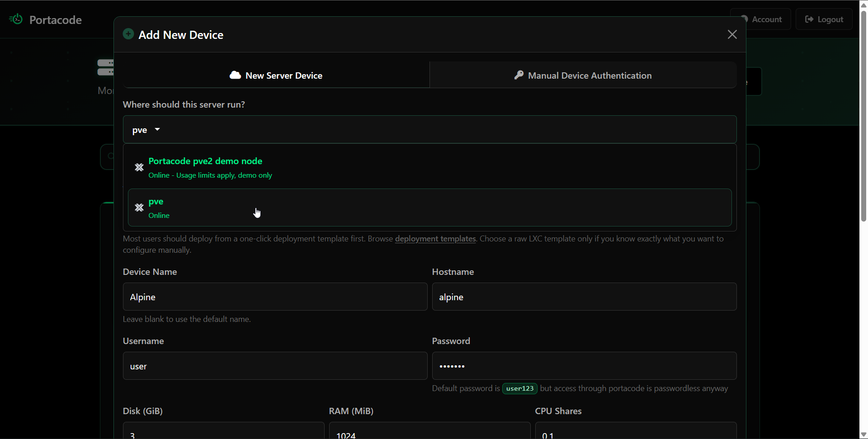This screenshot has height=439, width=868.
Task: Click the user123 default password badge
Action: [x=519, y=388]
